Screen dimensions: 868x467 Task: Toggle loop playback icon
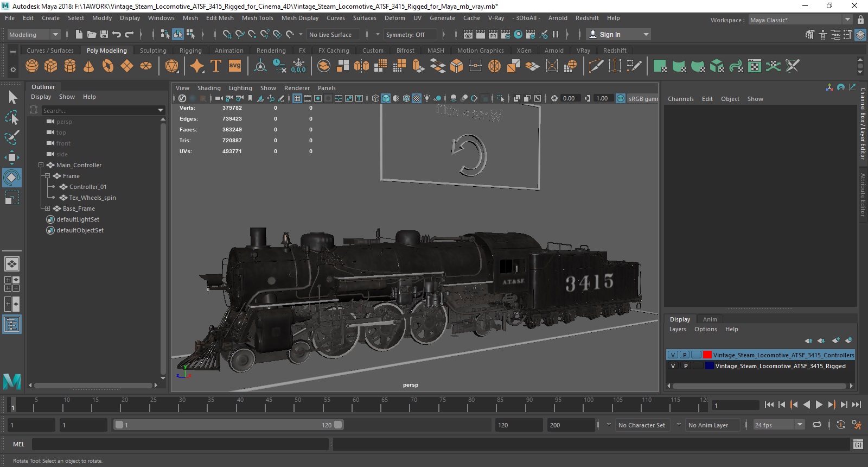coord(817,425)
